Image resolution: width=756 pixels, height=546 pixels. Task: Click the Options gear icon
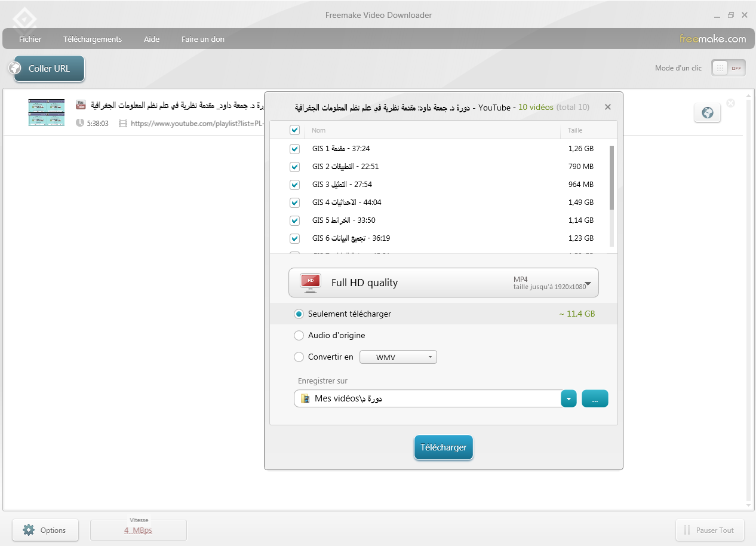click(29, 530)
